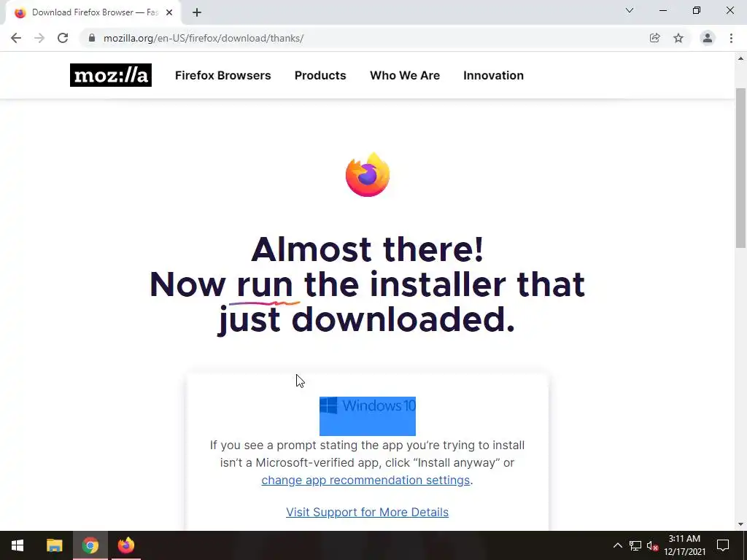
Task: Click the Mozilla logo
Action: [111, 75]
